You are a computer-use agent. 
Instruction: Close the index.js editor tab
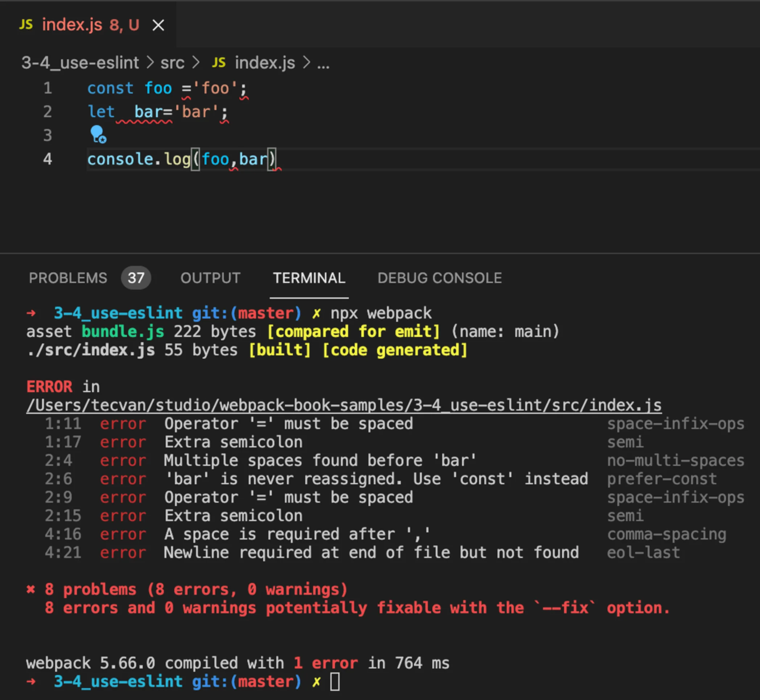[158, 25]
